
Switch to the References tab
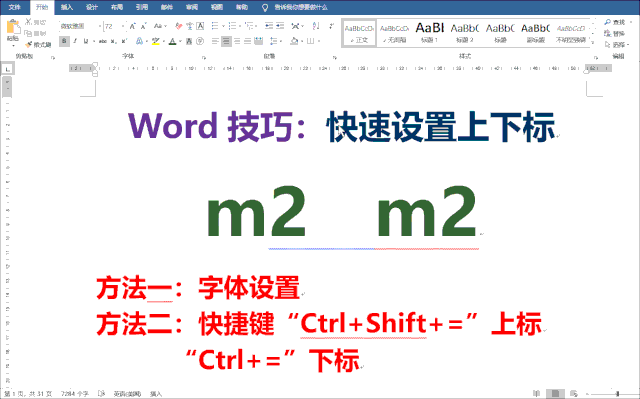(x=142, y=7)
